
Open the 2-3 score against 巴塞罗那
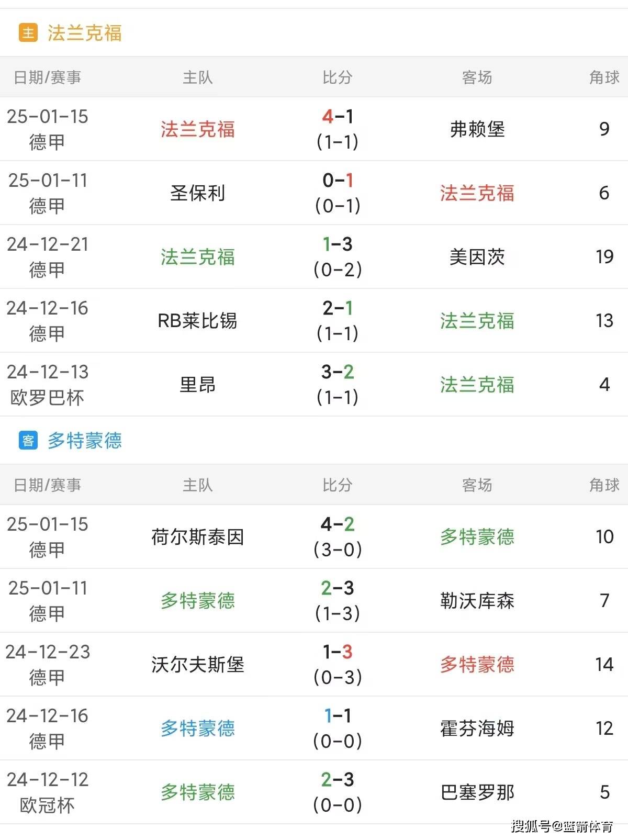[x=338, y=780]
